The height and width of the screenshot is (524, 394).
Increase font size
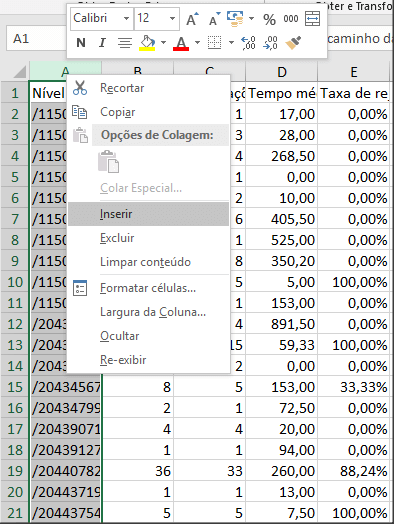click(192, 19)
